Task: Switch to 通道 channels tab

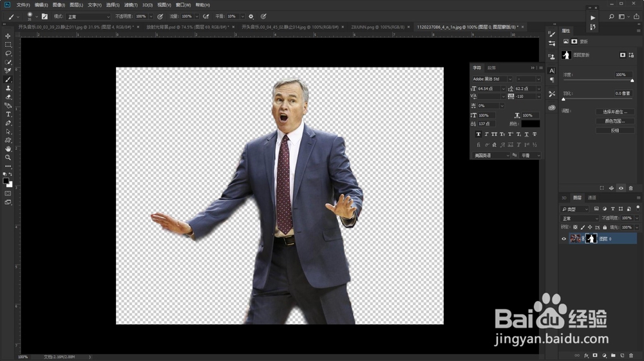Action: pos(592,198)
